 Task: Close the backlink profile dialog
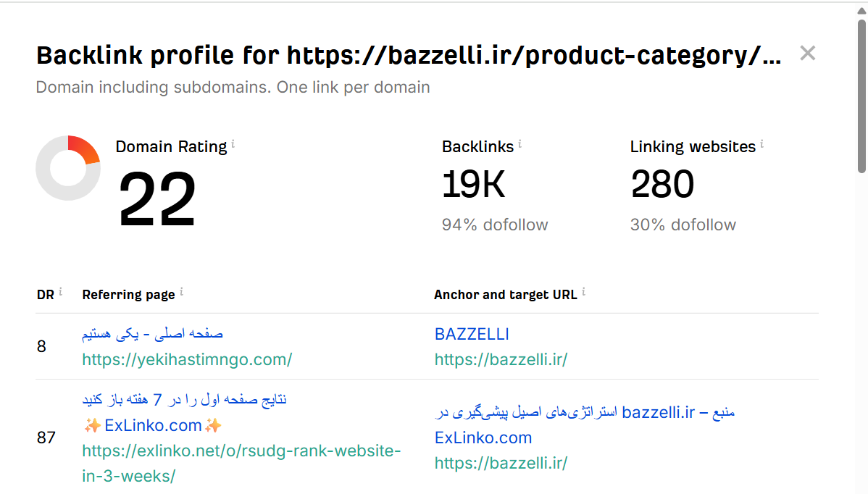click(x=807, y=53)
